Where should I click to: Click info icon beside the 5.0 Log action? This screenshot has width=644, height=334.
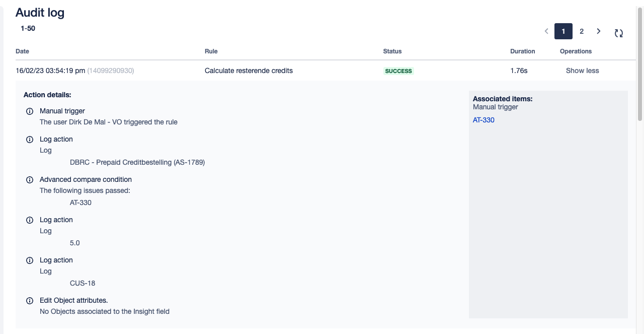click(x=30, y=220)
